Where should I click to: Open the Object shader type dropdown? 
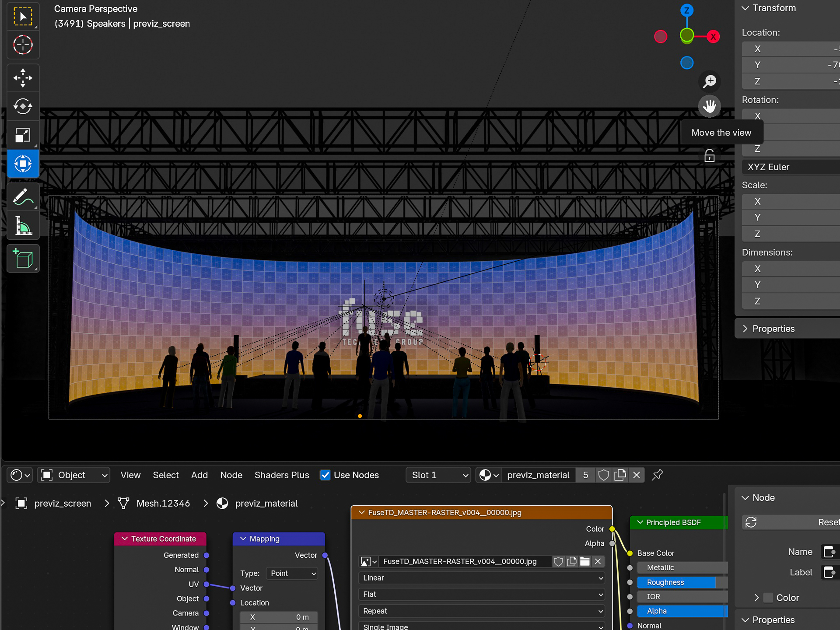(x=73, y=475)
